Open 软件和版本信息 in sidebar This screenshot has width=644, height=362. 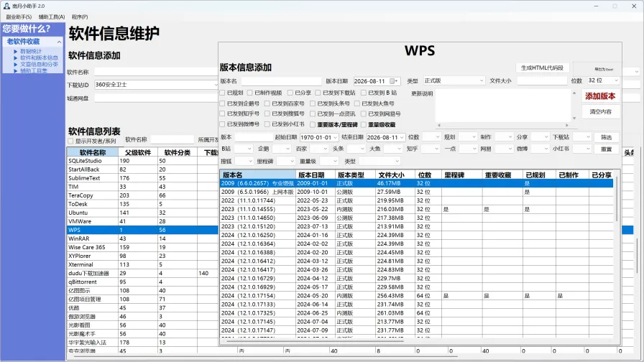39,58
